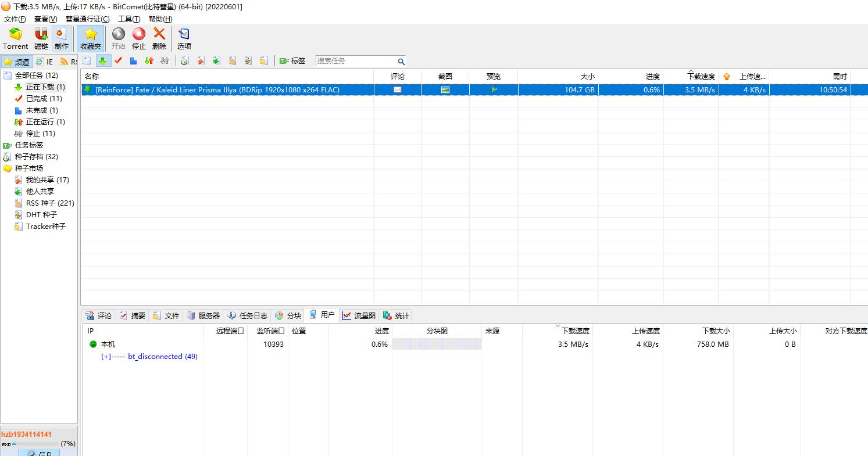The height and width of the screenshot is (456, 868).
Task: Open the 文件(F) menu
Action: pyautogui.click(x=15, y=19)
